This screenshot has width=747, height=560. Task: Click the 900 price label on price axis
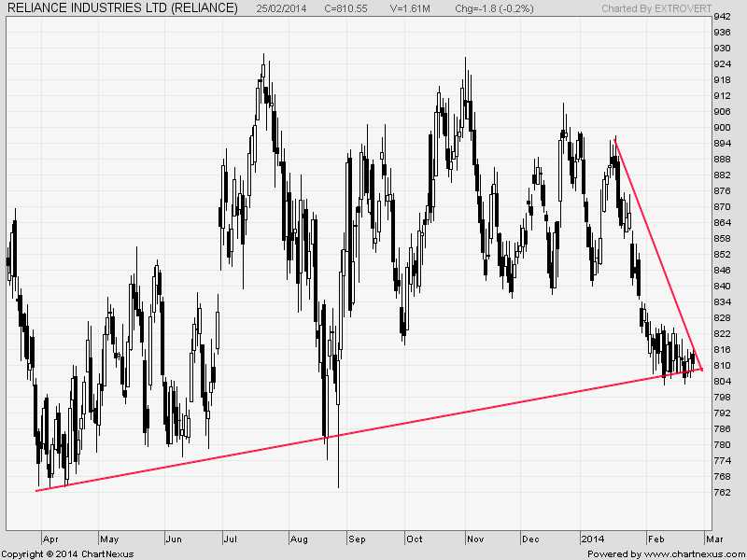point(721,128)
